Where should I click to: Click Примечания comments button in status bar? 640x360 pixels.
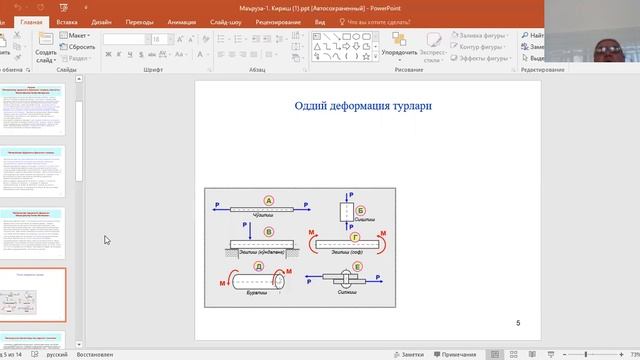[455, 354]
